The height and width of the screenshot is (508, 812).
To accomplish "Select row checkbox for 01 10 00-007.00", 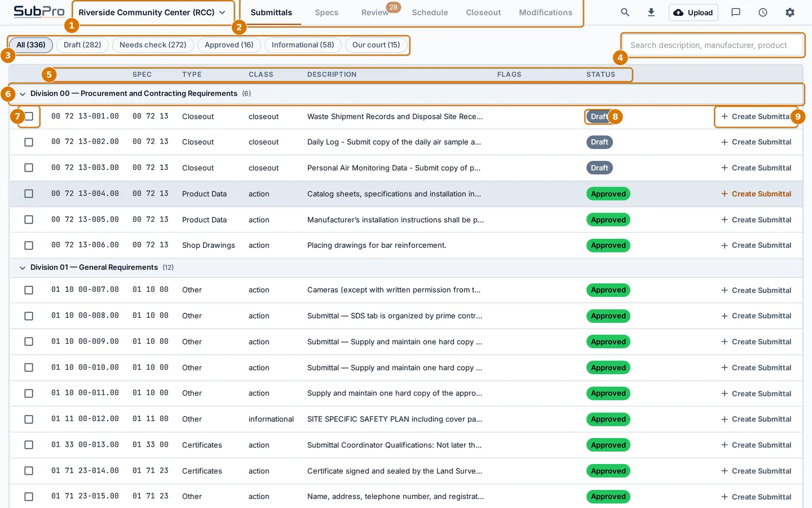I will 29,290.
